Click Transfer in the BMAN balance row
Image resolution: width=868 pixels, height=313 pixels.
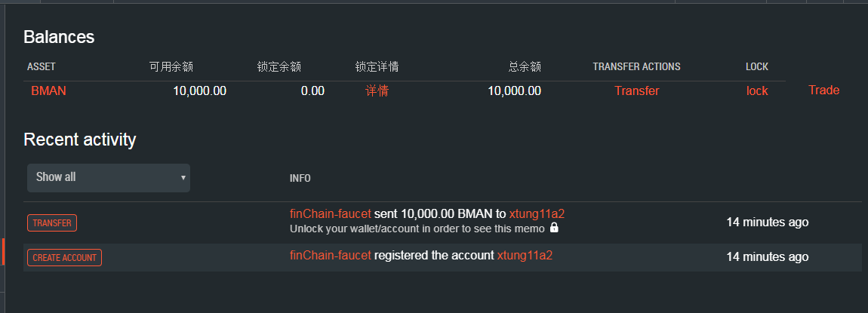[x=636, y=91]
